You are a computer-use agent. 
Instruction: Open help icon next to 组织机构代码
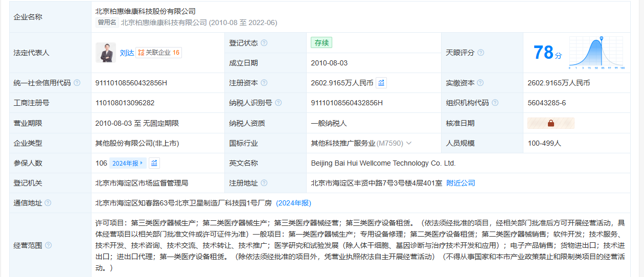pos(495,103)
